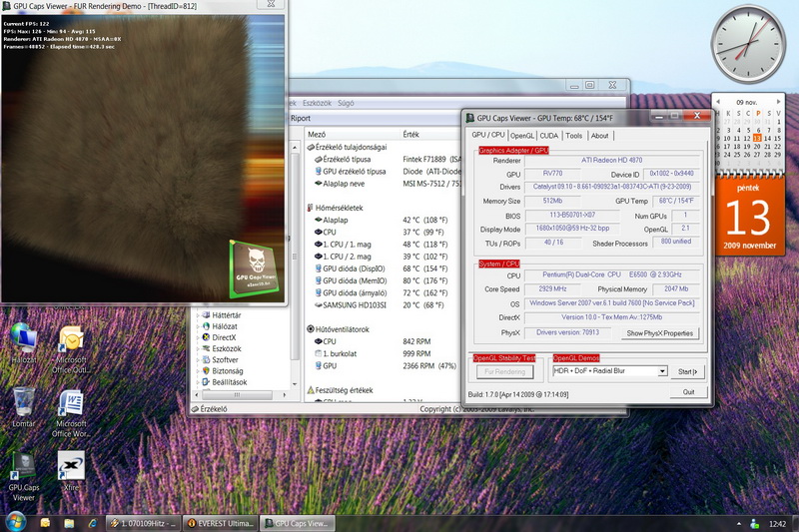Select day 20 in calendar gadget

pos(758,146)
